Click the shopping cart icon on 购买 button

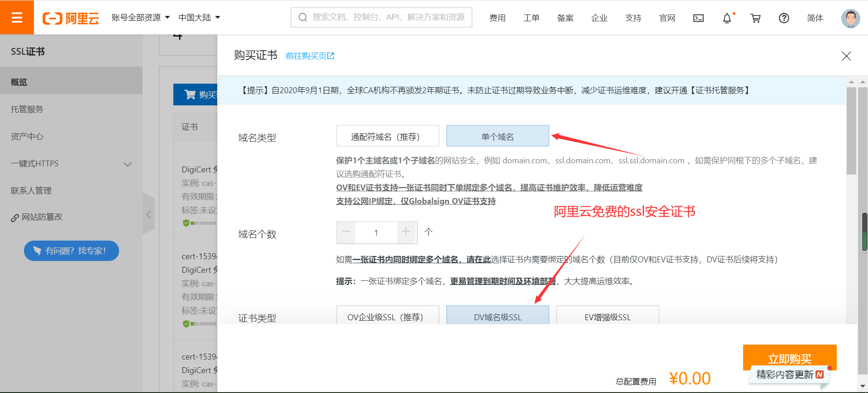[190, 95]
